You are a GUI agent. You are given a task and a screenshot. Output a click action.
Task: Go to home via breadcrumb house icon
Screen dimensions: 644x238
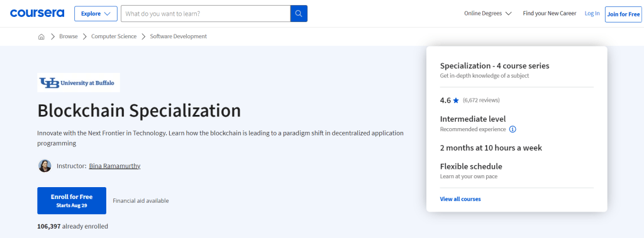click(41, 36)
